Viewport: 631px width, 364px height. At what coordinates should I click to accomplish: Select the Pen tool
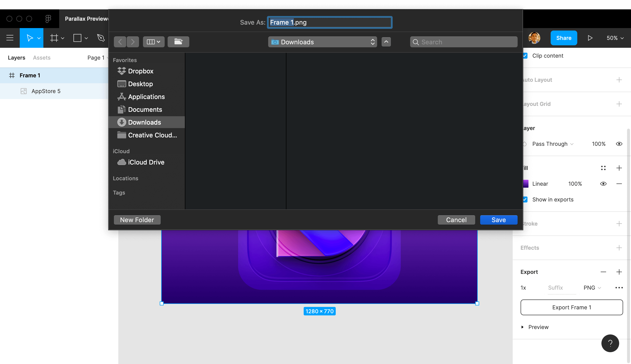(101, 38)
